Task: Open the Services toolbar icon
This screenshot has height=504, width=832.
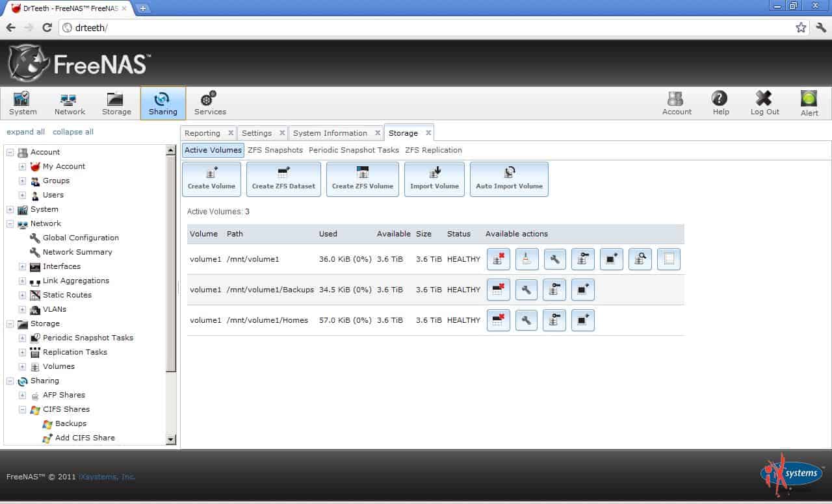Action: pos(210,103)
